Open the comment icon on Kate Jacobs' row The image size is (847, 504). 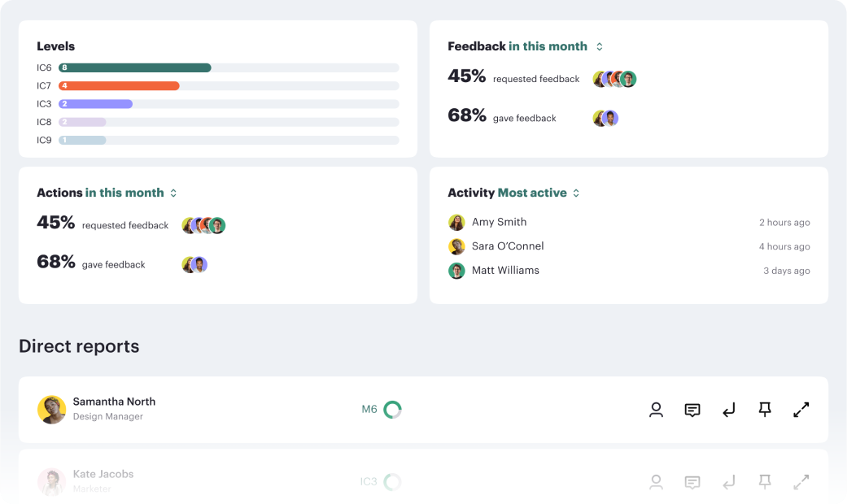(x=692, y=482)
